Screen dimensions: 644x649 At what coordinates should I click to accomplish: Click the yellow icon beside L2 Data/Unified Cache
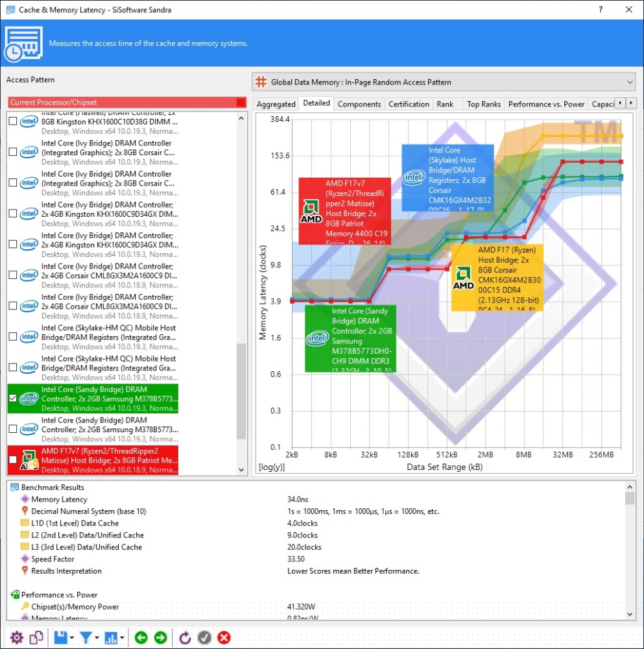coord(25,535)
